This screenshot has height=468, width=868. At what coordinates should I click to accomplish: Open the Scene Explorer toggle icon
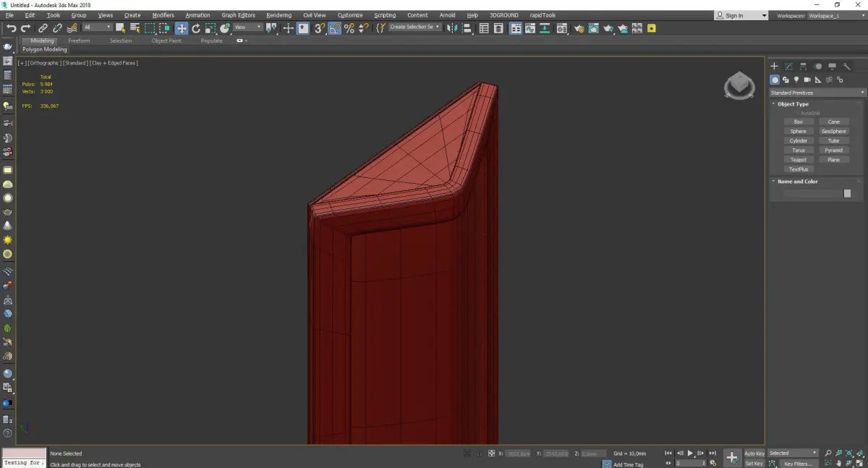tap(484, 28)
